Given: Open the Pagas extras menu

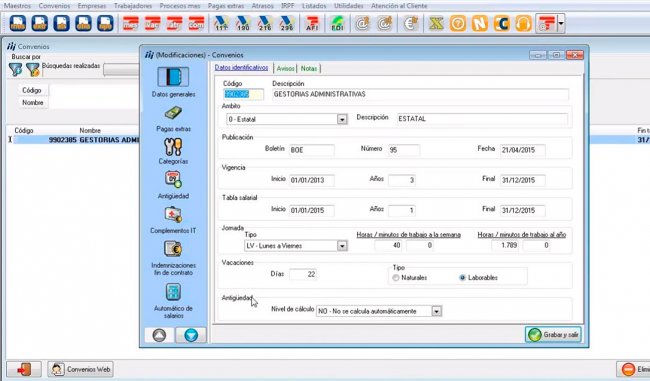Looking at the screenshot, I should [x=226, y=6].
